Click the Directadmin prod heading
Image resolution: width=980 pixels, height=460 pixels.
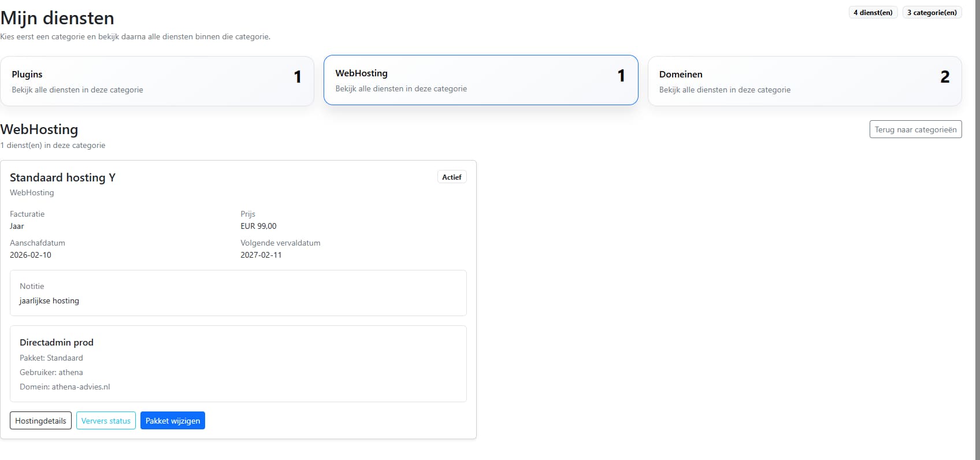point(57,342)
